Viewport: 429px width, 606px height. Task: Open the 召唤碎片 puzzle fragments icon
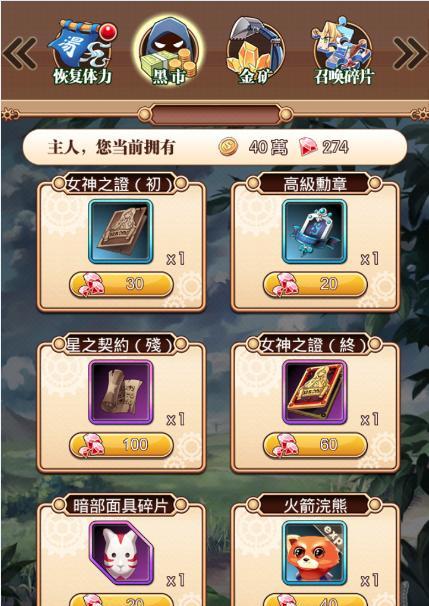pos(342,52)
